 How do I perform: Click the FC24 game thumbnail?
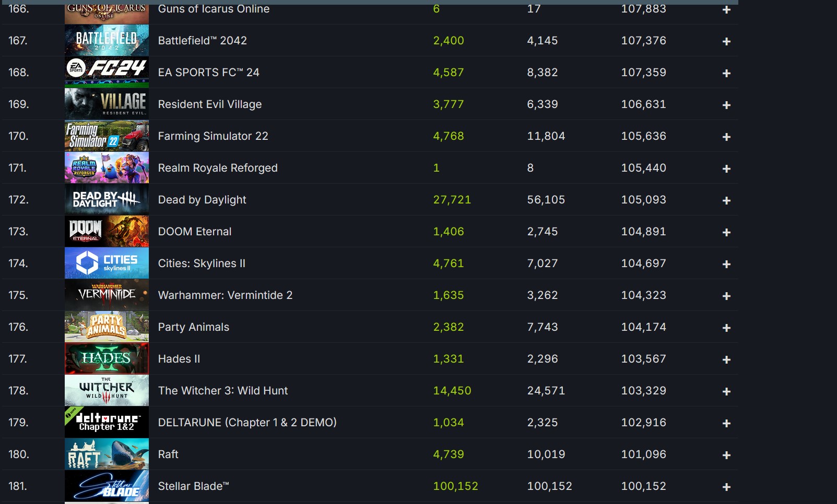point(107,72)
